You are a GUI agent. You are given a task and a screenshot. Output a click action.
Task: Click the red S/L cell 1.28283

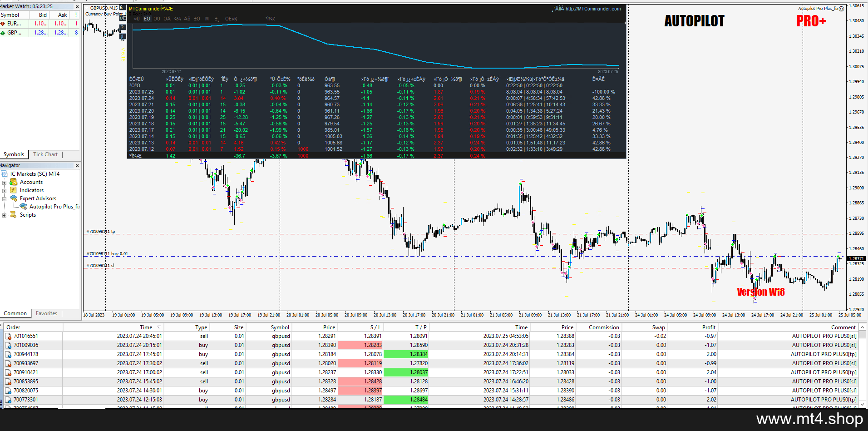360,345
